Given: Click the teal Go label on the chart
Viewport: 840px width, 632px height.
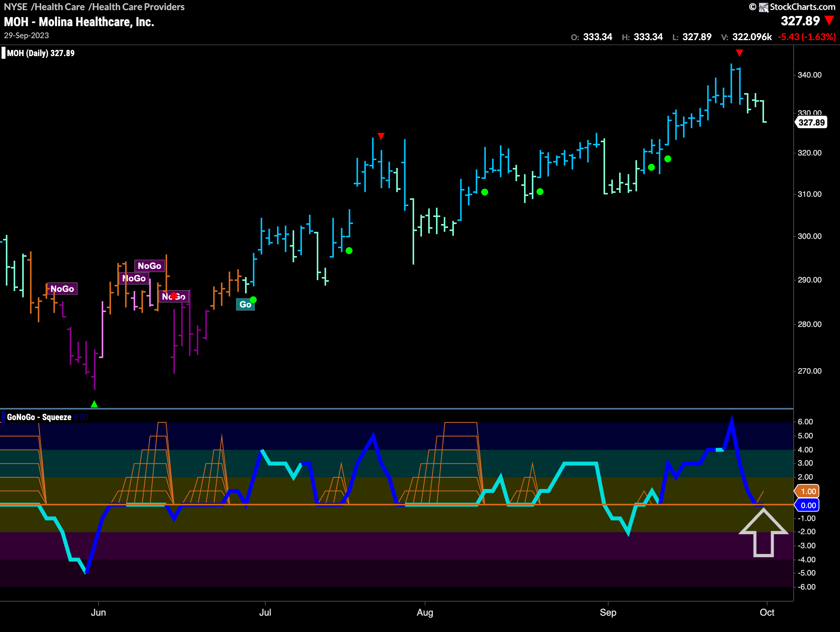Looking at the screenshot, I should pyautogui.click(x=245, y=304).
